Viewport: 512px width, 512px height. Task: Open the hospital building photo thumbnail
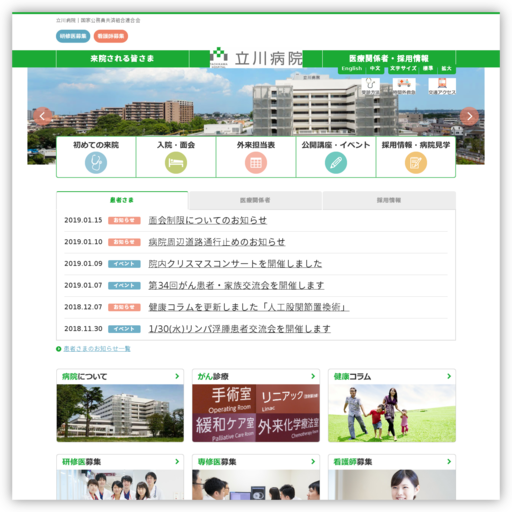pyautogui.click(x=120, y=413)
